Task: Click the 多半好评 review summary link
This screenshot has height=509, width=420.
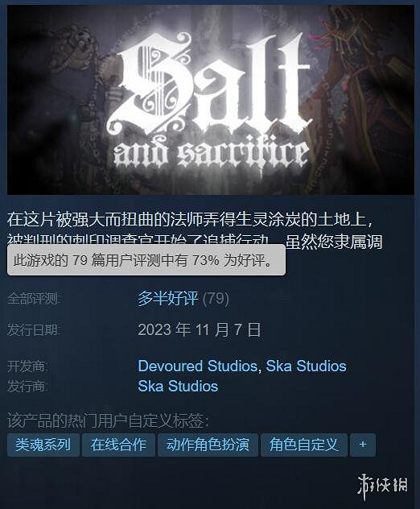Action: [167, 298]
